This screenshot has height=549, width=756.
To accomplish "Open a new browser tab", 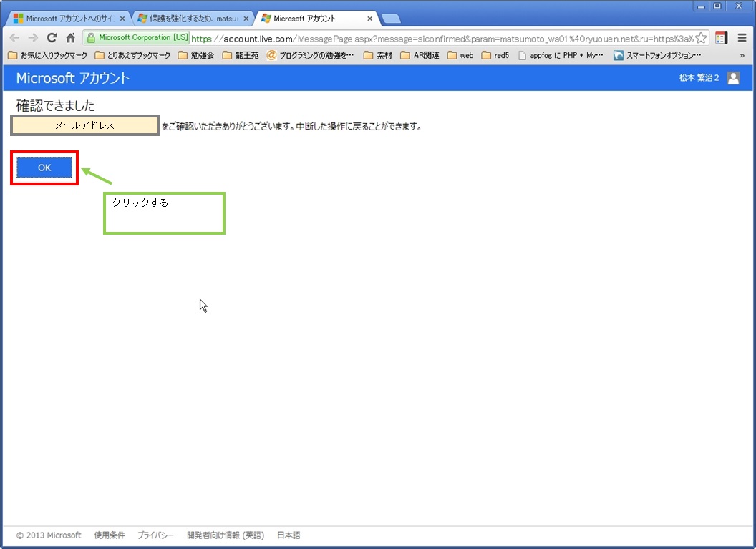I will point(391,19).
